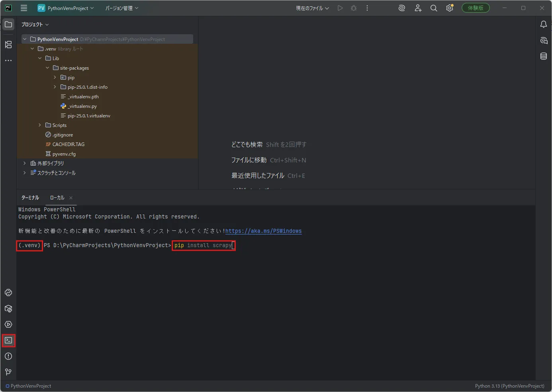Open the aka.ms/PSWindows link

tap(264, 231)
